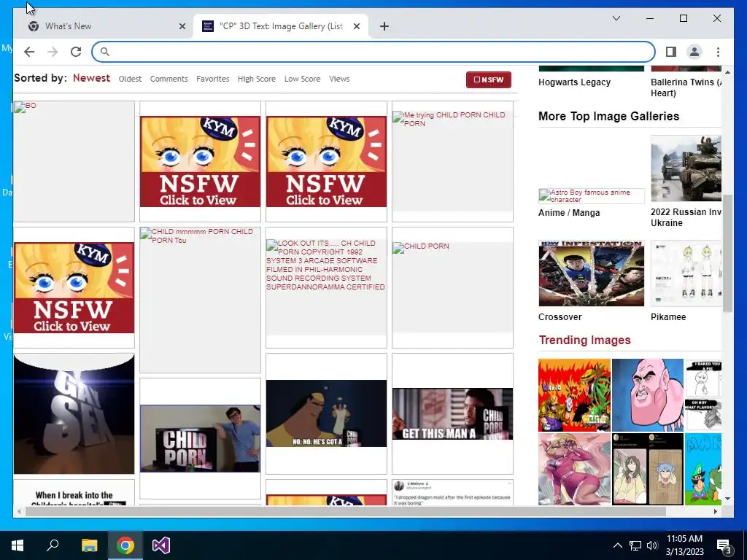
Task: Click the 2022 Russian Invasion Ukraine link
Action: coord(686,217)
